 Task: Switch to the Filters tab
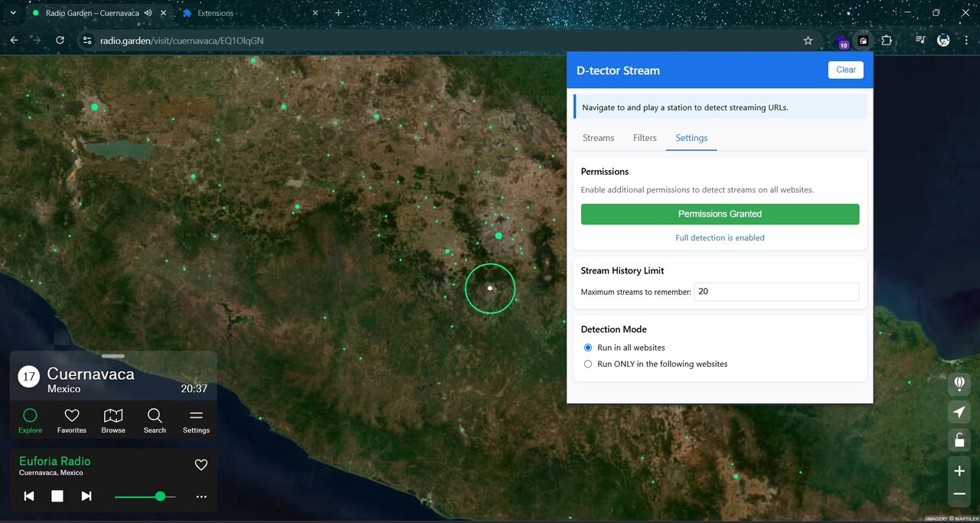645,138
